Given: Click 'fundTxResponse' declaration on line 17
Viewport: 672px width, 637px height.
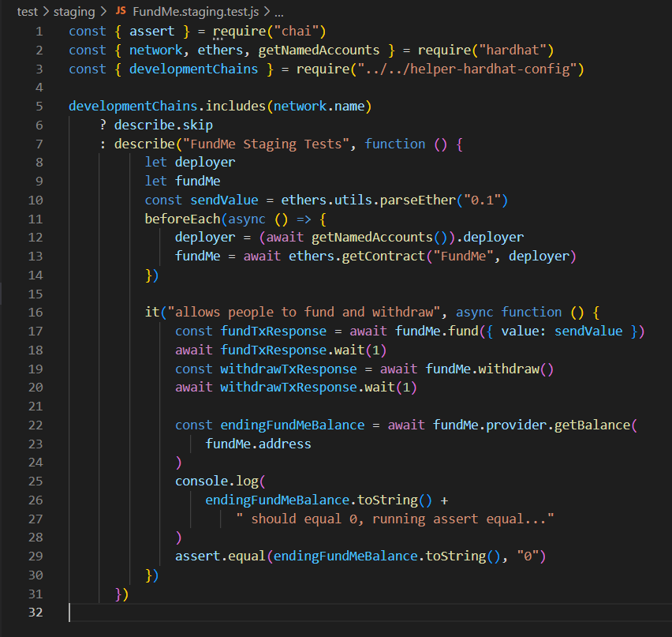Looking at the screenshot, I should click(274, 332).
